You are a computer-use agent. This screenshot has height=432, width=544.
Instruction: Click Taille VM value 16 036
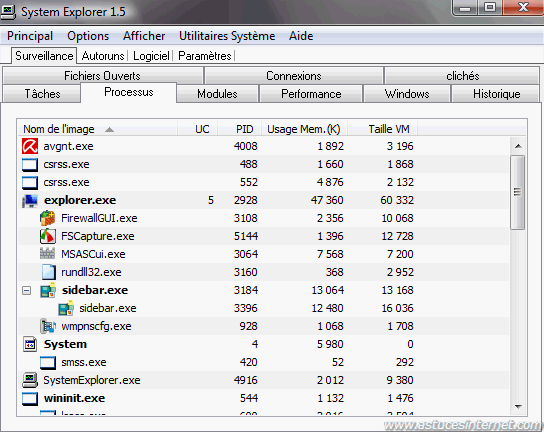397,308
